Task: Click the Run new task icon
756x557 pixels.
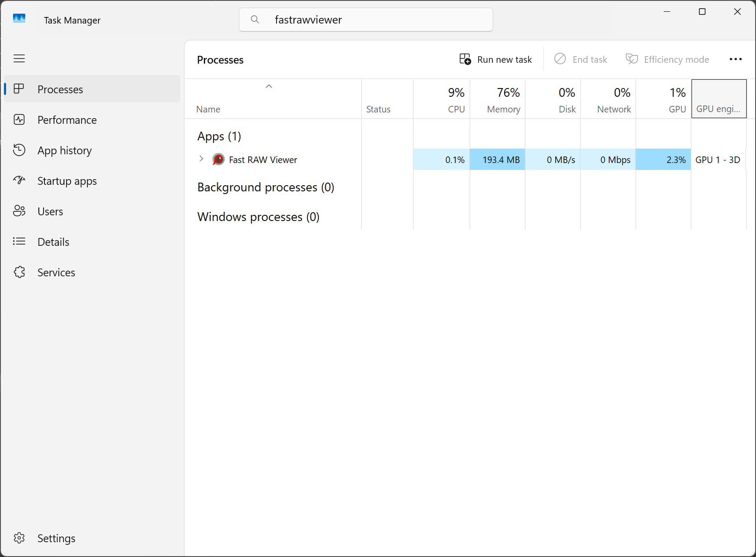Action: point(465,59)
